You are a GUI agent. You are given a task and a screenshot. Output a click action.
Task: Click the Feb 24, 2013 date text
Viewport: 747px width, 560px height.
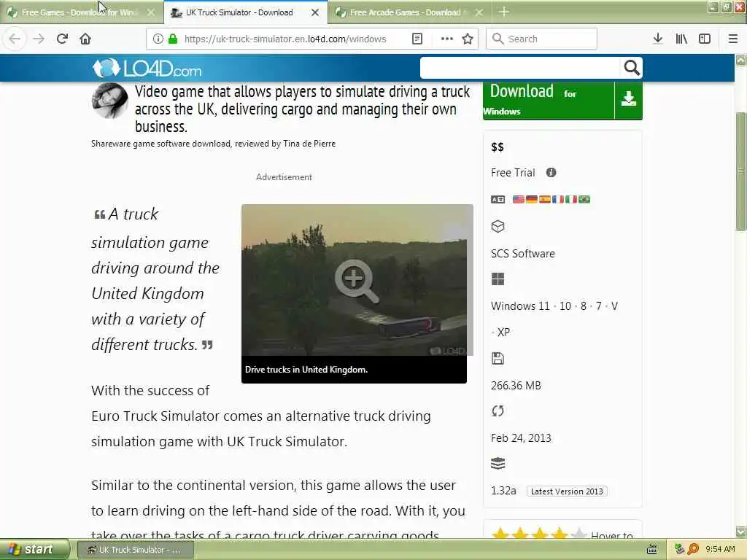(521, 437)
